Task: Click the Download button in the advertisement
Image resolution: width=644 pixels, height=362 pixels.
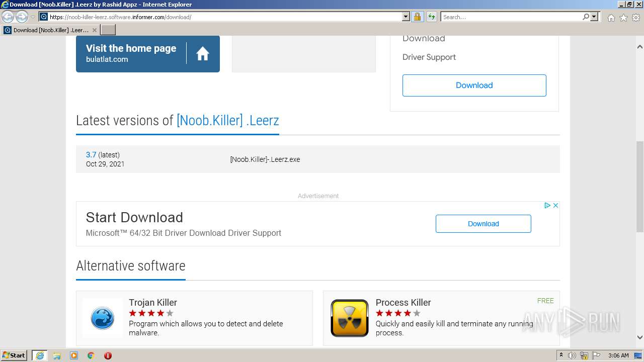Action: 484,224
